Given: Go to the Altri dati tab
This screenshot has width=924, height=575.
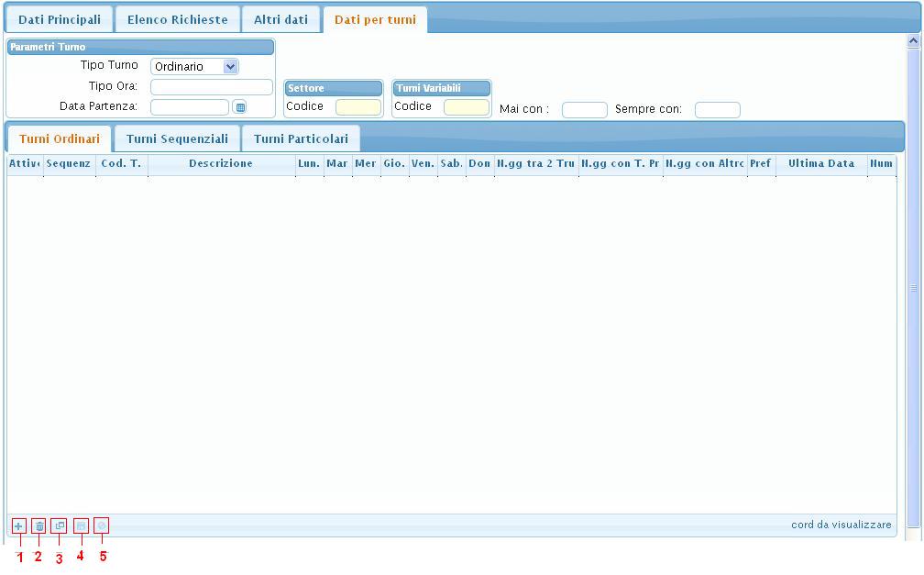Looking at the screenshot, I should [x=280, y=19].
